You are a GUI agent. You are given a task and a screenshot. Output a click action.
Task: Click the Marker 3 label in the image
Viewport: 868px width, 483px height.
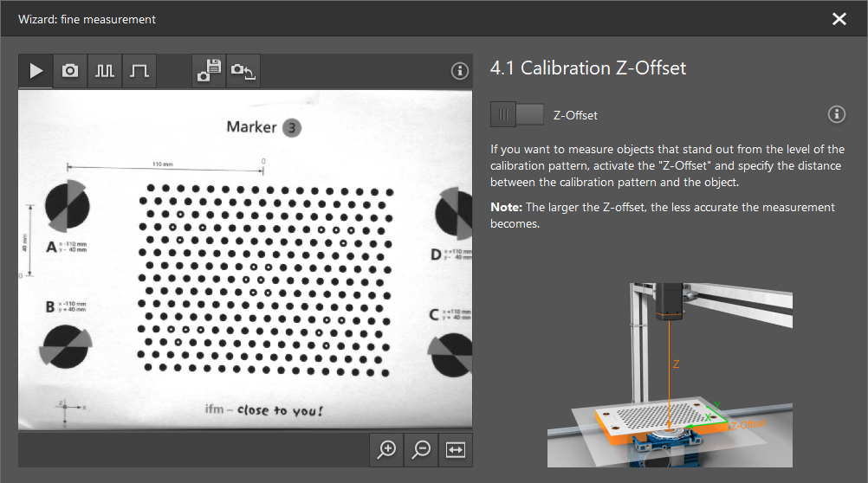pyautogui.click(x=263, y=127)
